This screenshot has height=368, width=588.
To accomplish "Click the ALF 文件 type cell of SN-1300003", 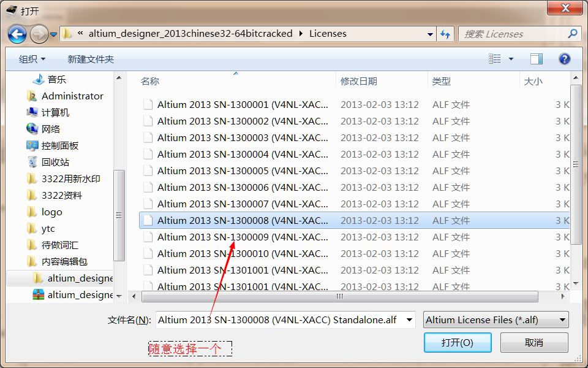I will pyautogui.click(x=451, y=138).
